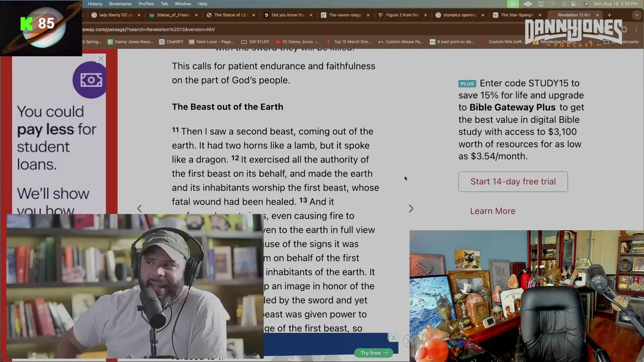This screenshot has width=644, height=362.
Task: Open the Yaint Local – Page bookmark
Action: point(211,42)
